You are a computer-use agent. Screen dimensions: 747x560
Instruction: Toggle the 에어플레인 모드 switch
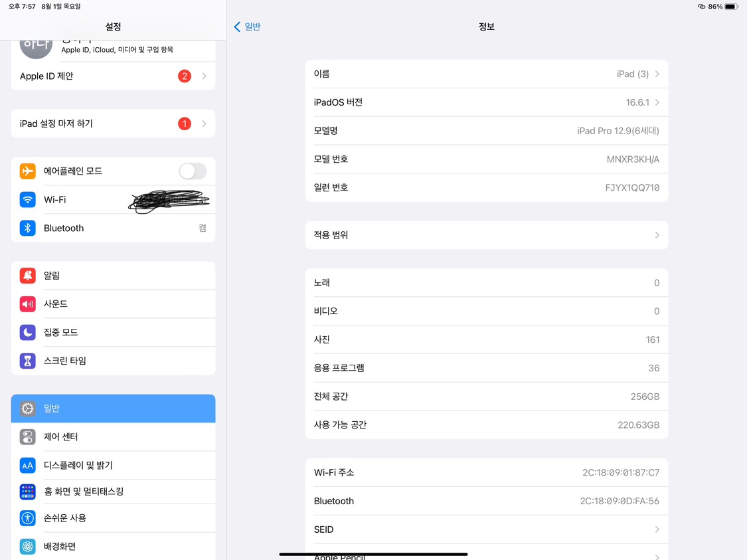192,171
